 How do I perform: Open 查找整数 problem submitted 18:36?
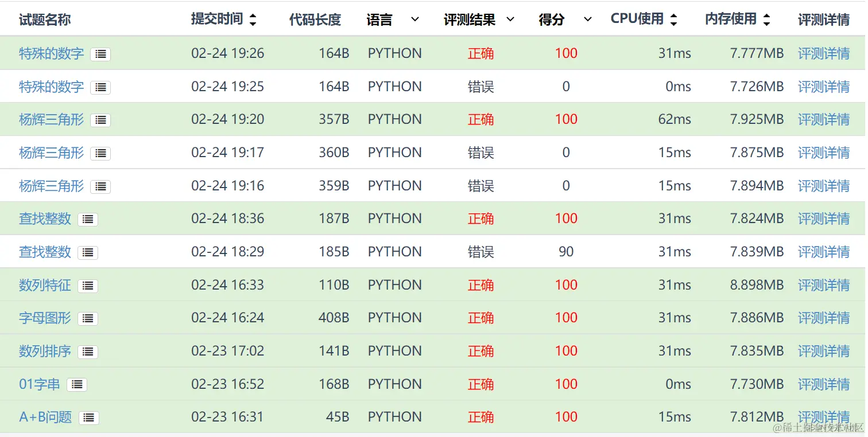pyautogui.click(x=45, y=219)
